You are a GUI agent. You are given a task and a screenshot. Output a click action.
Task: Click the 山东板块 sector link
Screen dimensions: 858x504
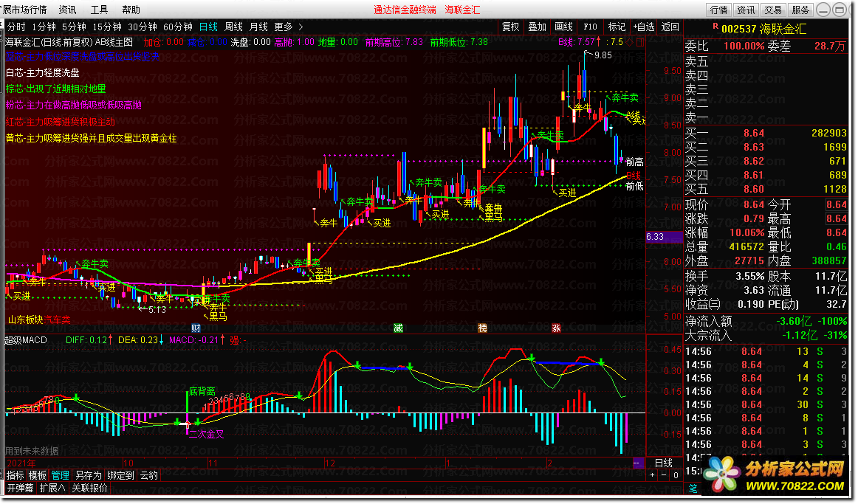[x=25, y=320]
